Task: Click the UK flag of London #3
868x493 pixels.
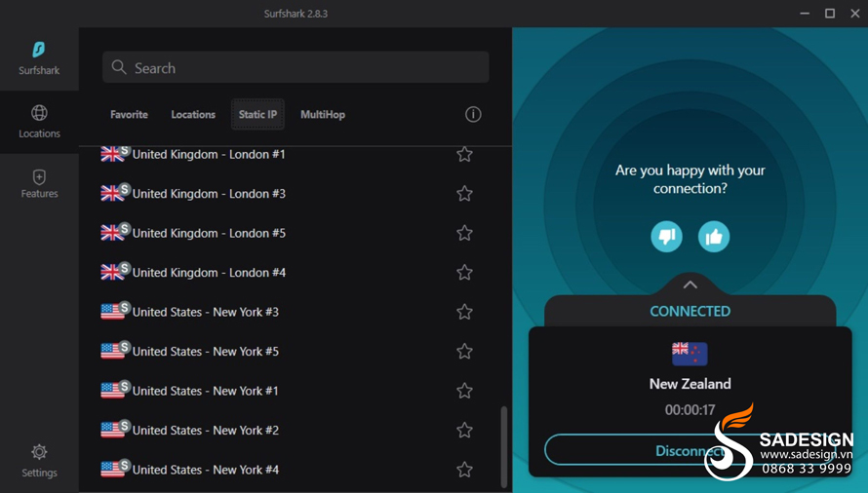Action: coord(112,193)
